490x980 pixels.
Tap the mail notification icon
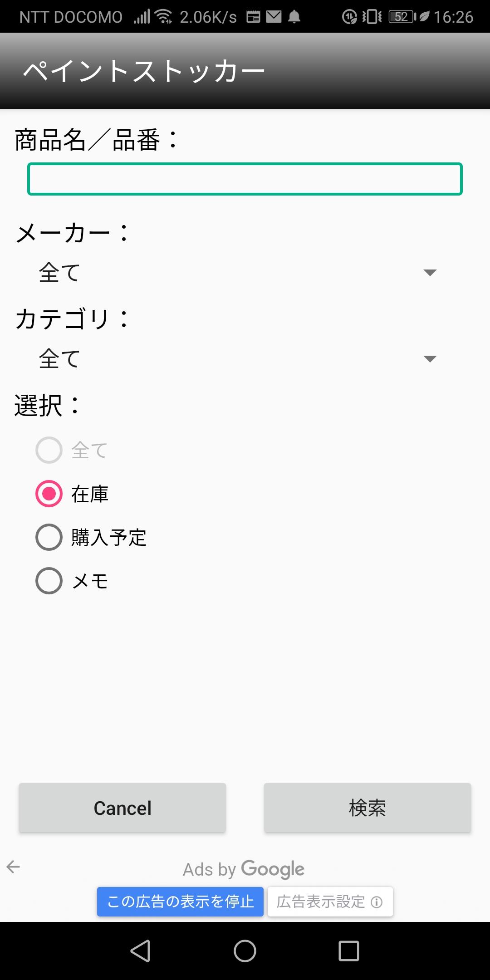click(274, 17)
